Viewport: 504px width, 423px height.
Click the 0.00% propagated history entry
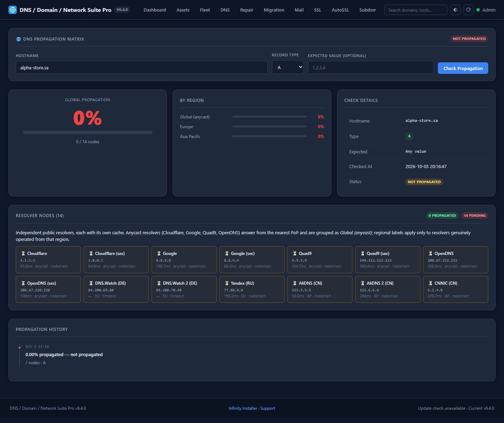[x=64, y=355]
